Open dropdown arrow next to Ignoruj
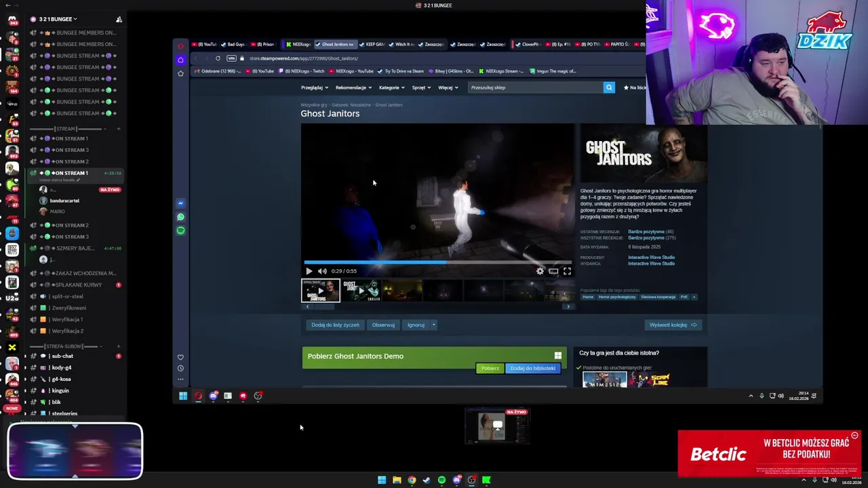This screenshot has height=488, width=868. (x=433, y=325)
